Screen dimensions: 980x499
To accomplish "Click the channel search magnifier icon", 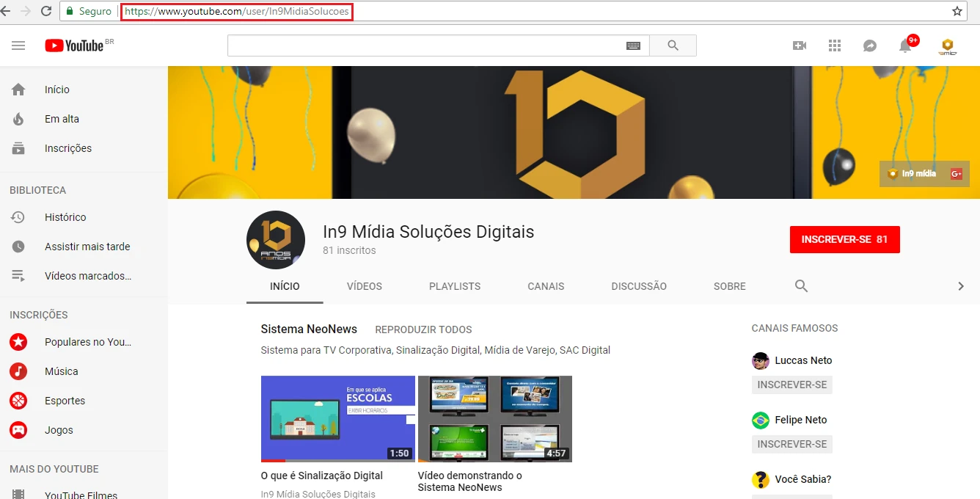I will pyautogui.click(x=802, y=286).
